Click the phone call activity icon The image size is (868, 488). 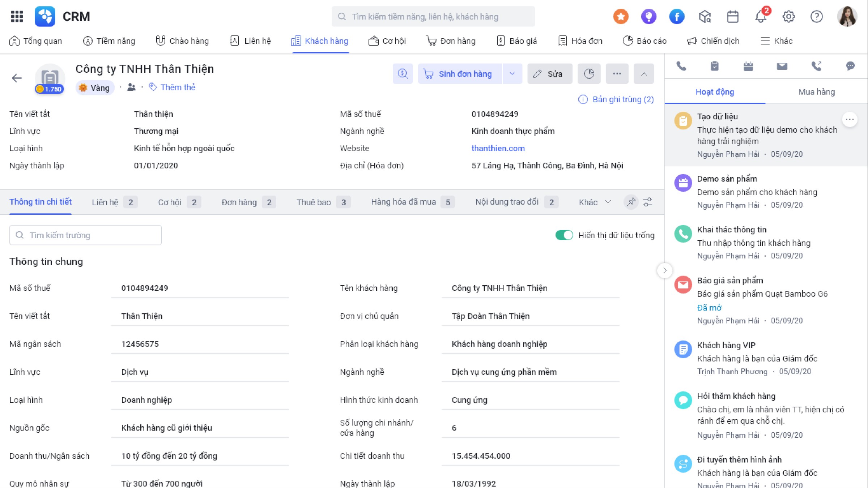tap(681, 66)
